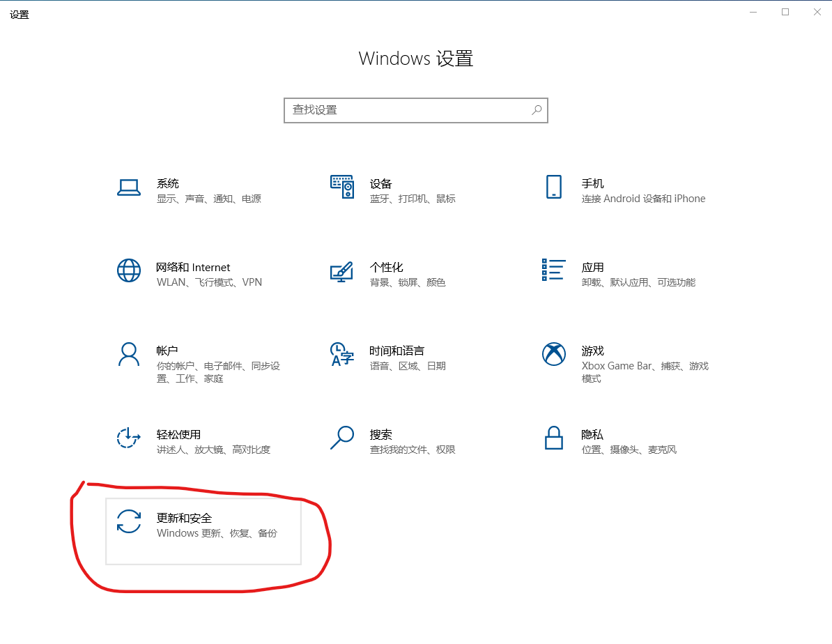The height and width of the screenshot is (644, 832).
Task: Click the text Windows 更新、恢复、备份
Action: pos(217,533)
